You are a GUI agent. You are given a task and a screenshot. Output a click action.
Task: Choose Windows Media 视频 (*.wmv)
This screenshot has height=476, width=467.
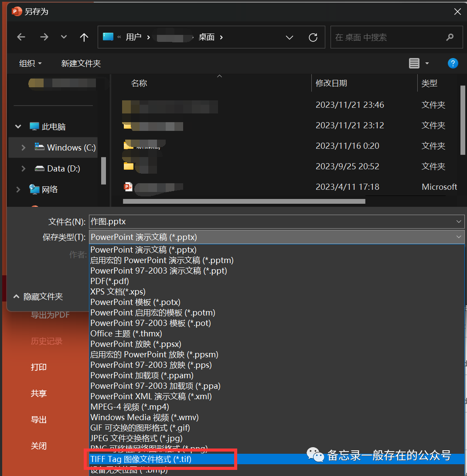[x=277, y=418]
